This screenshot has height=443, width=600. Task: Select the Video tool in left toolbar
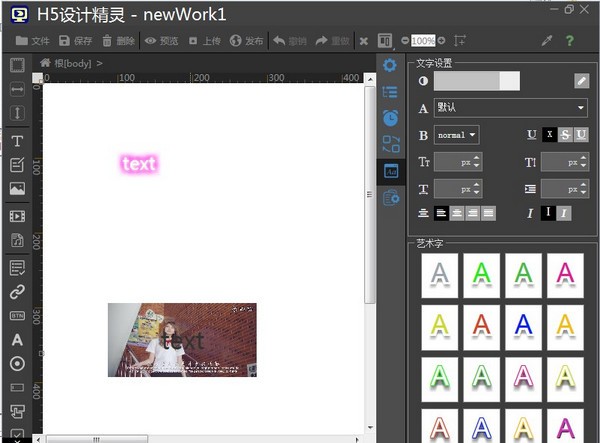[17, 216]
